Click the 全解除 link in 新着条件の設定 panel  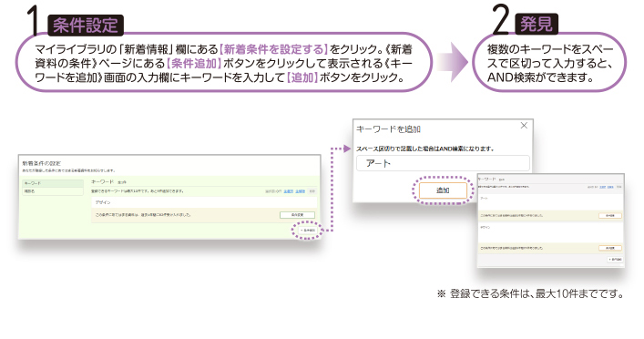pos(301,191)
